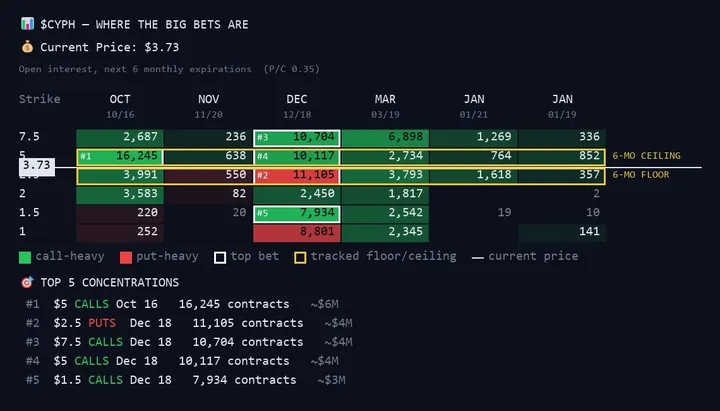720x411 pixels.
Task: Click the 01/21 expiration date
Action: pos(473,114)
